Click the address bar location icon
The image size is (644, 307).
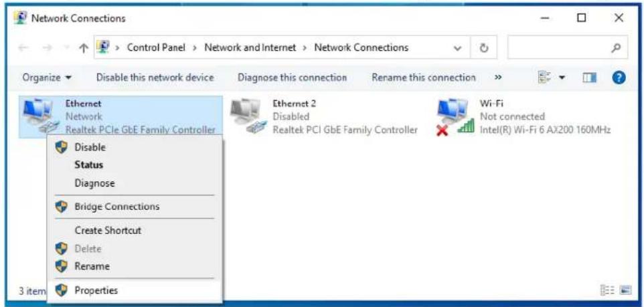[102, 47]
